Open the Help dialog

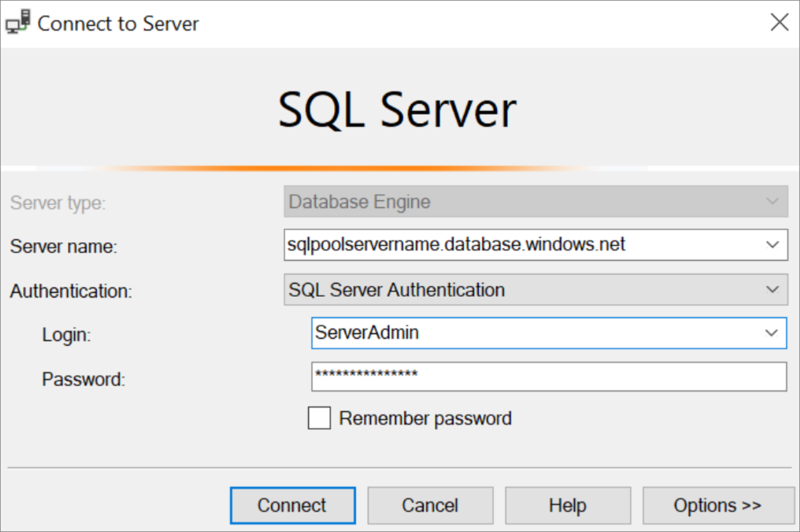point(567,505)
